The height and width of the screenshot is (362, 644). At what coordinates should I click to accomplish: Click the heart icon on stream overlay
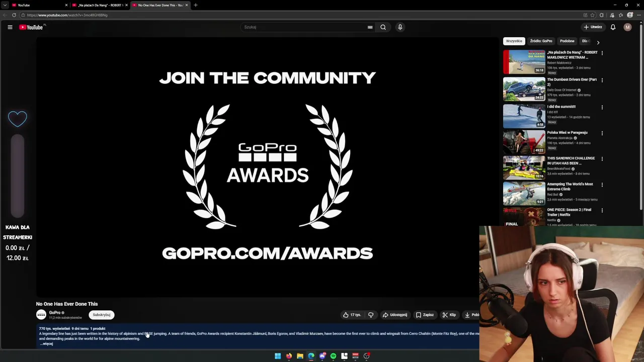(x=18, y=119)
